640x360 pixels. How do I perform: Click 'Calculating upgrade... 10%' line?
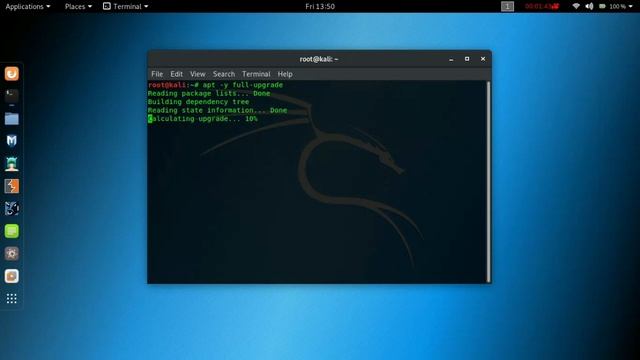pyautogui.click(x=202, y=119)
